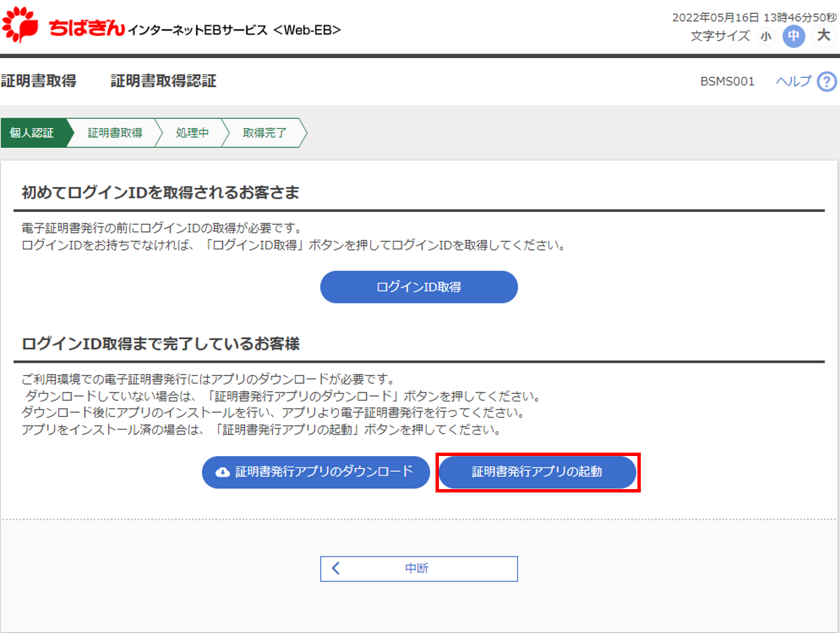Viewport: 840px width, 633px height.
Task: Set font size to large (大)
Action: pyautogui.click(x=823, y=36)
